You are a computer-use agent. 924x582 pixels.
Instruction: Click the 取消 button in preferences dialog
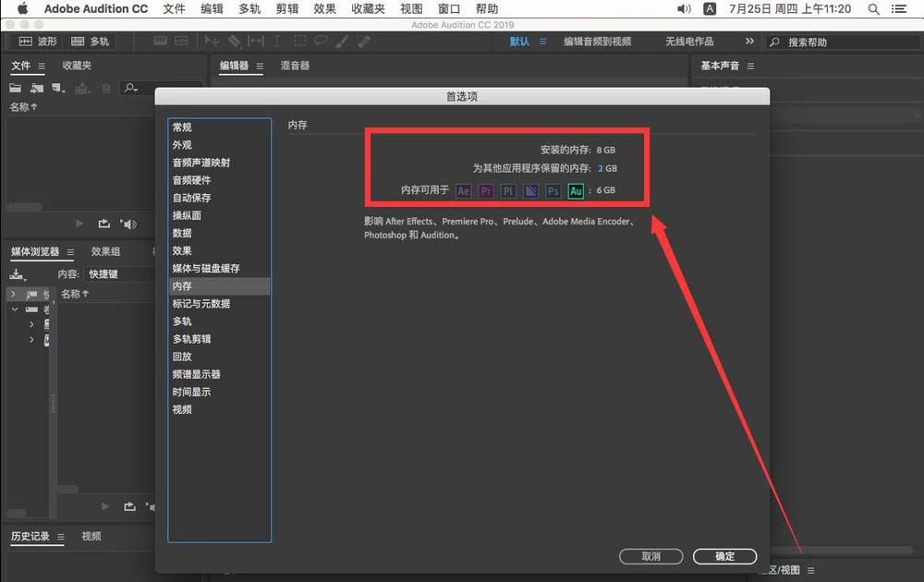pyautogui.click(x=650, y=556)
